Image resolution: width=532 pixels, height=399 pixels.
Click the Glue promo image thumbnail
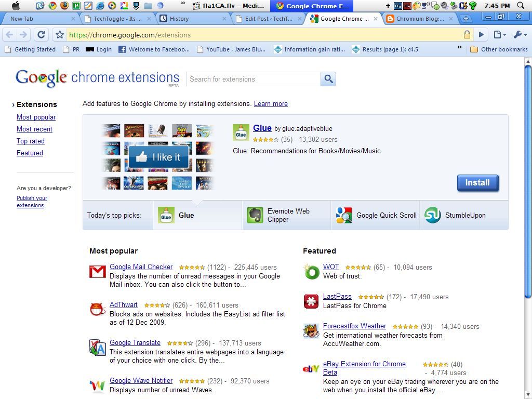pyautogui.click(x=158, y=157)
